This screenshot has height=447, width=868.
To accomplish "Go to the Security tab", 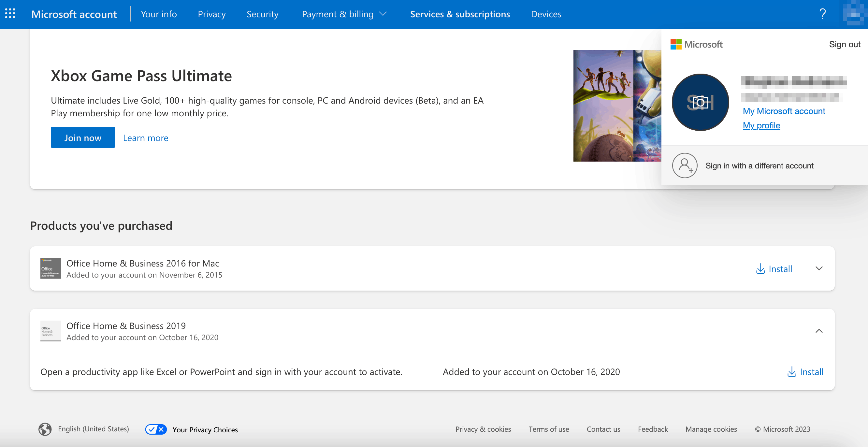I will point(263,14).
